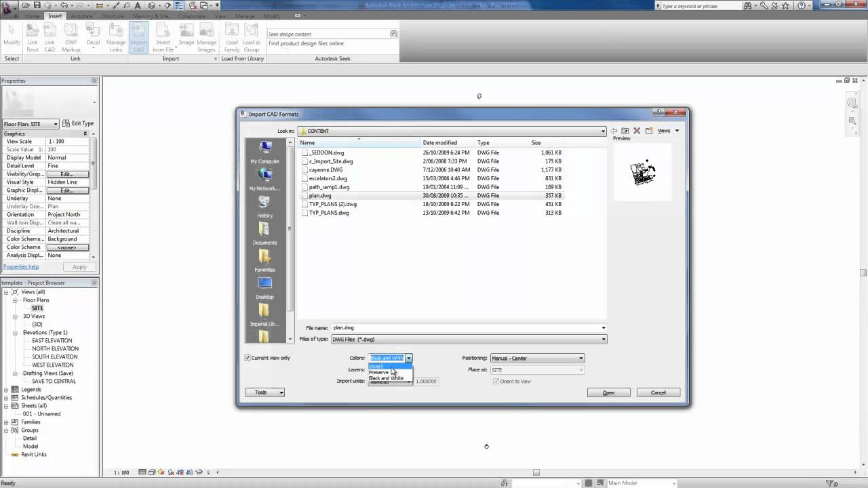Switch to the Home ribbon tab

32,16
